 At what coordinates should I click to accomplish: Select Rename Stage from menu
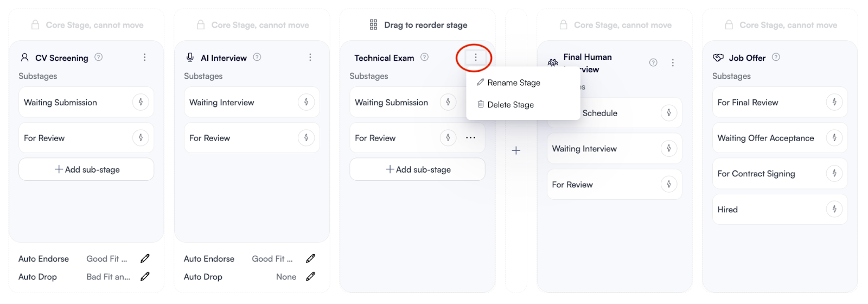(513, 83)
